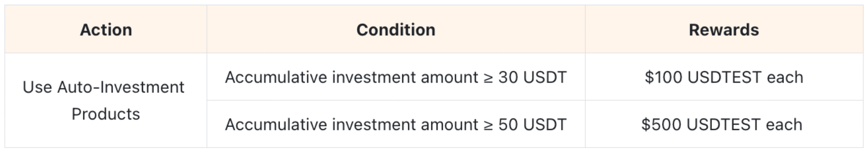Viewport: 868px width, 153px height.
Task: Click the ≥ symbol before 50 USDT
Action: coord(488,125)
